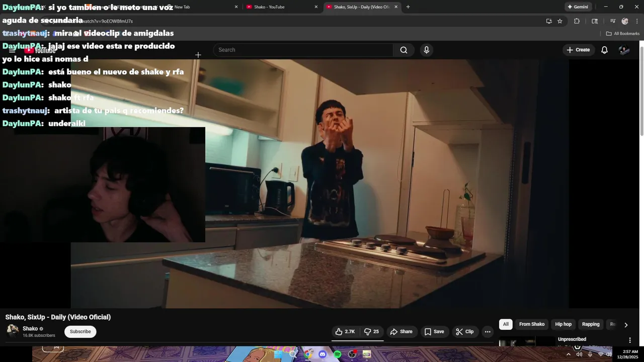Open Chrome media controls icon

click(x=612, y=21)
